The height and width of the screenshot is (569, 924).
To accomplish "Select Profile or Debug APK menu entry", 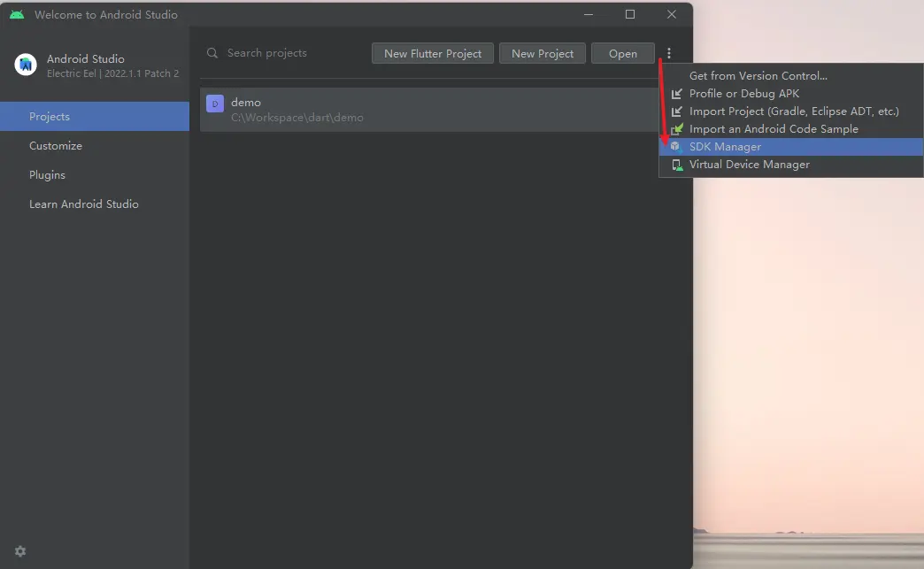I will click(x=791, y=94).
